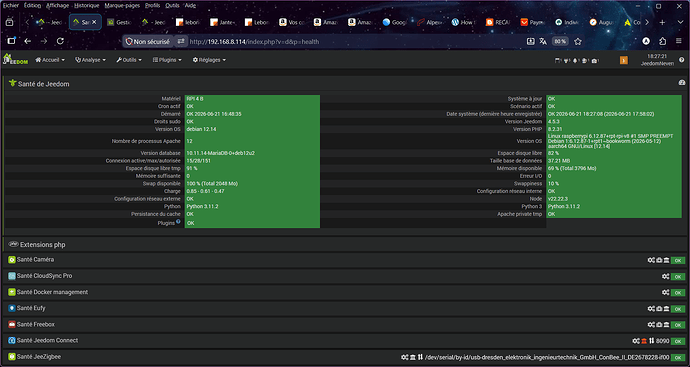Screen dimensions: 690x367
Task: Click the Eufy row dependency box icon
Action: point(659,308)
